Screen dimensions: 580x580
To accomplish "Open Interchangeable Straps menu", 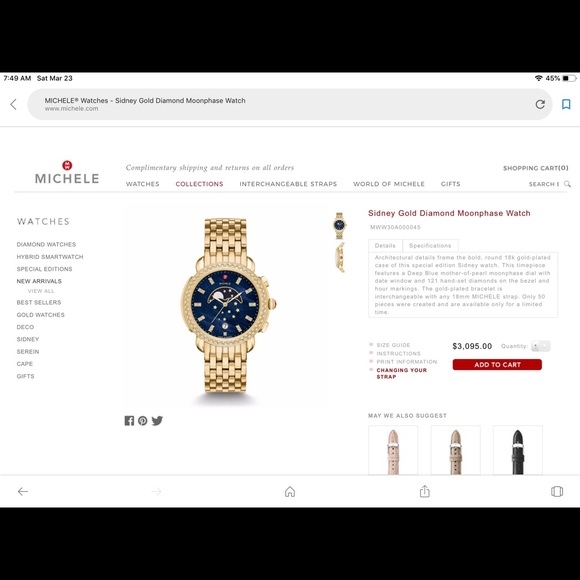I will coord(288,184).
